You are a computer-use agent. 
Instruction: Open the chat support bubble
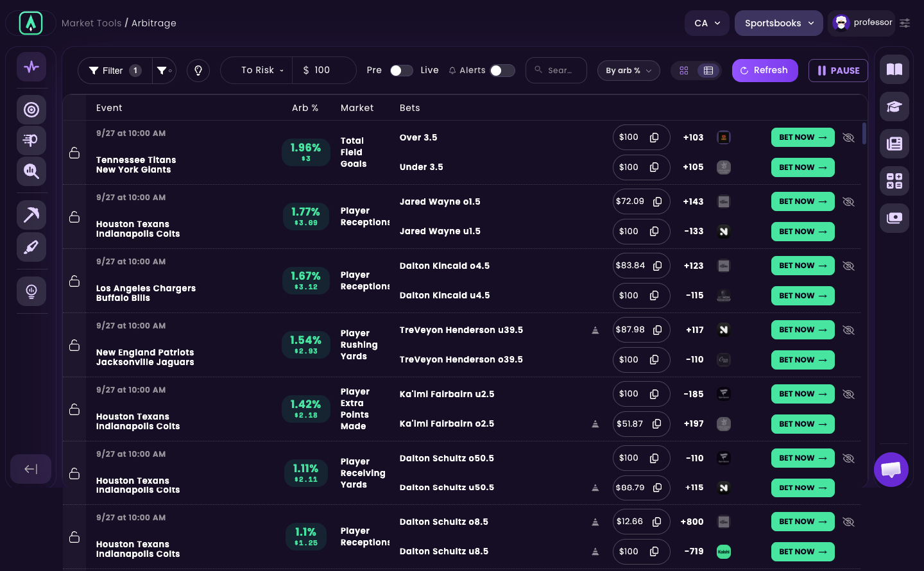[x=891, y=470]
